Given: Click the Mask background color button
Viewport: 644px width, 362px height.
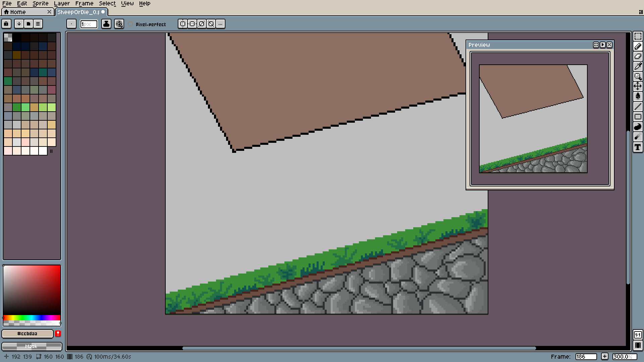Looking at the screenshot, I should click(x=32, y=346).
